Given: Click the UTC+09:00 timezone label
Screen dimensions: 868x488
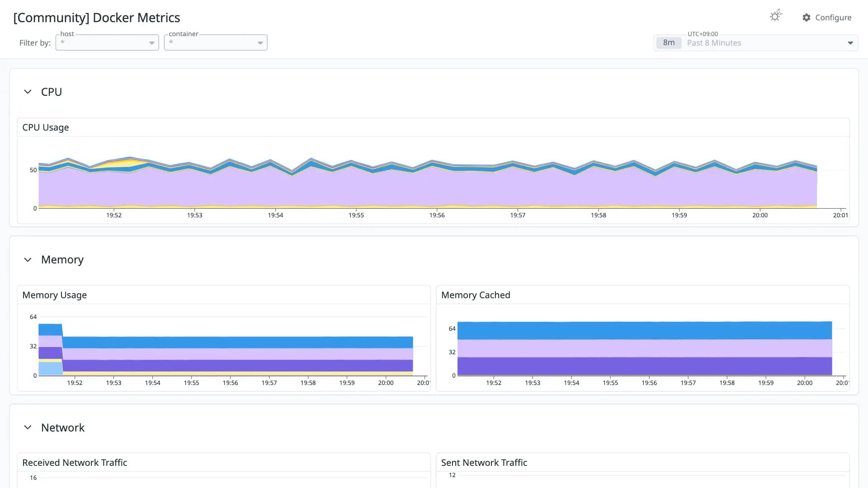Looking at the screenshot, I should click(x=703, y=34).
